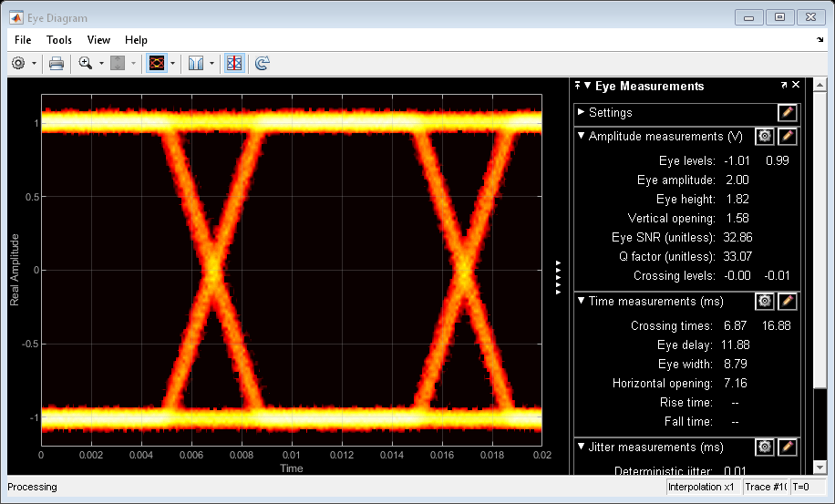Viewport: 835px width, 504px height.
Task: Click the Time measurements pencil icon
Action: tap(788, 302)
